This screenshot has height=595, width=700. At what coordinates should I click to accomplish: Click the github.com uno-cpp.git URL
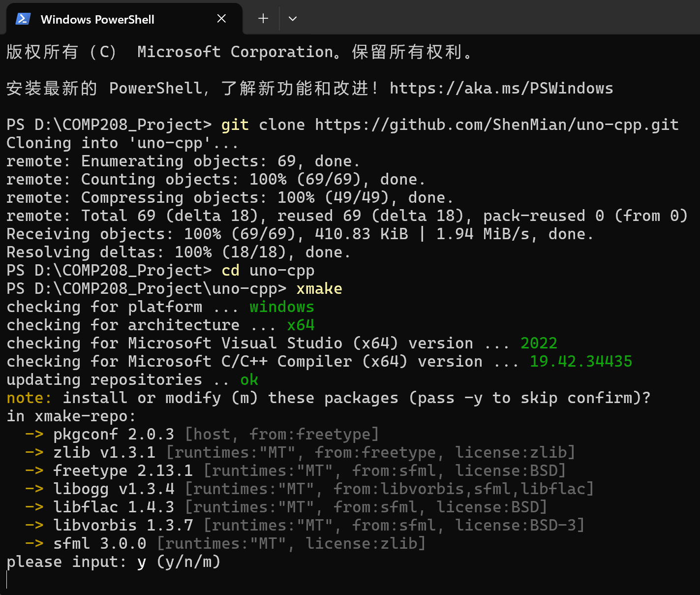click(497, 125)
